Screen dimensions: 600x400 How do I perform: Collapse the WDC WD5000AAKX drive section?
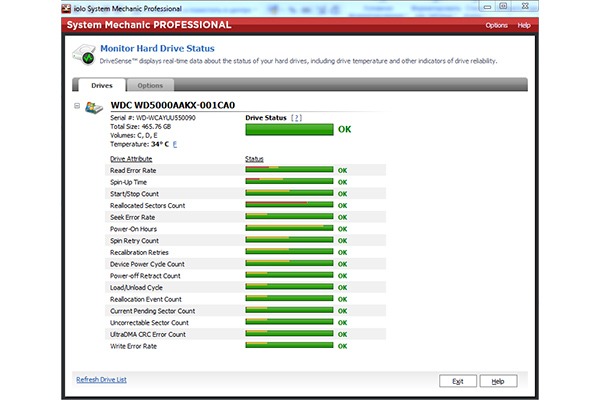click(x=77, y=106)
